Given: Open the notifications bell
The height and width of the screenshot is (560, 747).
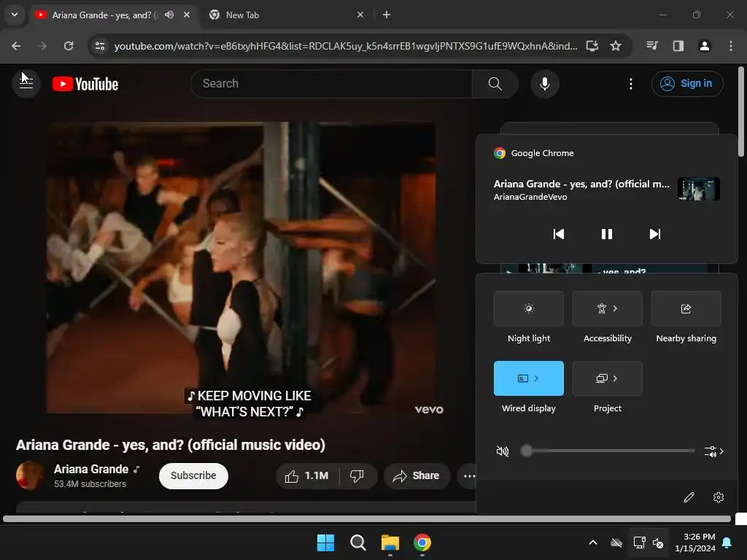Looking at the screenshot, I should pos(727,542).
